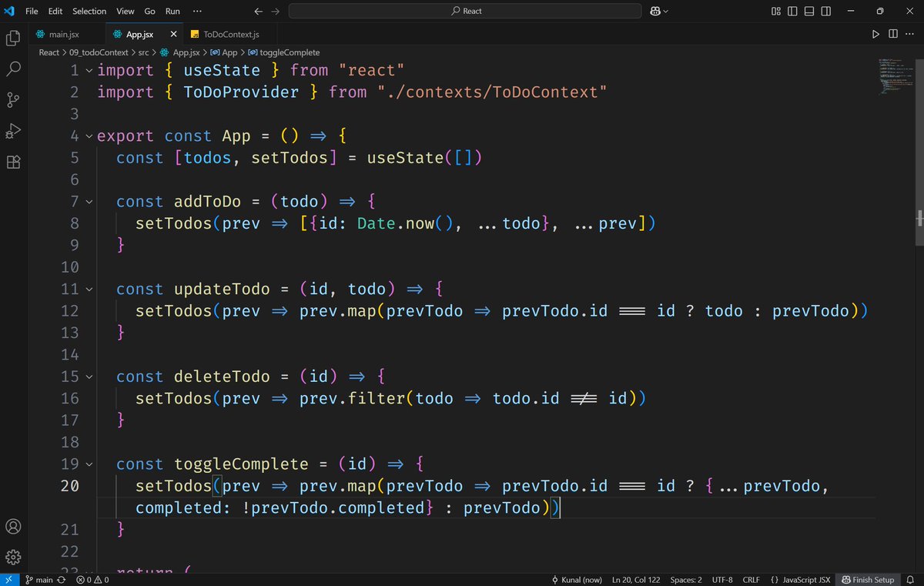Screen dimensions: 924x586
Task: Open the main branch selector
Action: (x=39, y=579)
